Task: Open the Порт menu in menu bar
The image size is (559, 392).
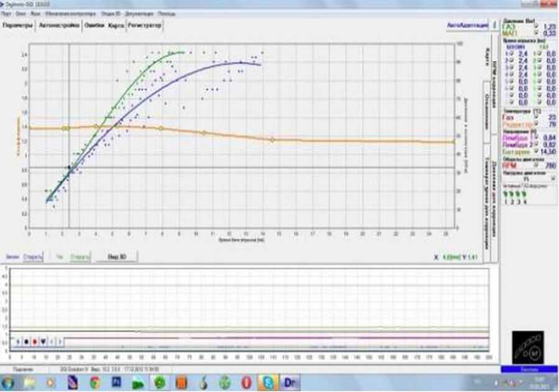Action: [6, 13]
